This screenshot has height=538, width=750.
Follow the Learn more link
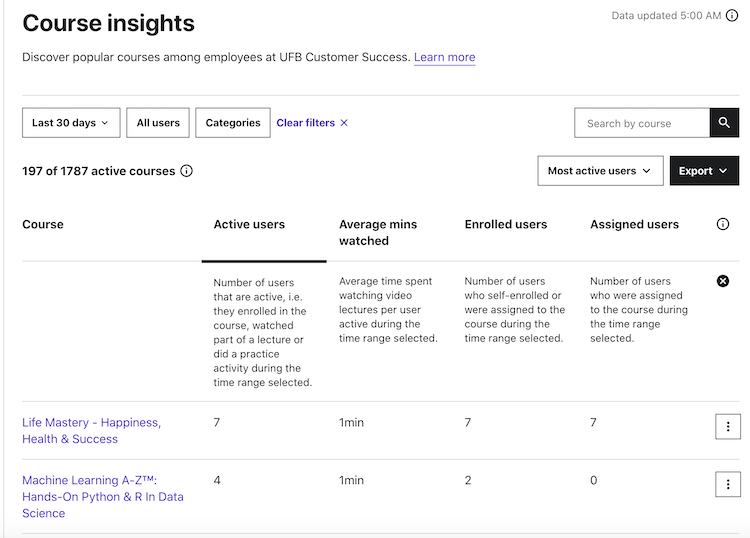444,58
